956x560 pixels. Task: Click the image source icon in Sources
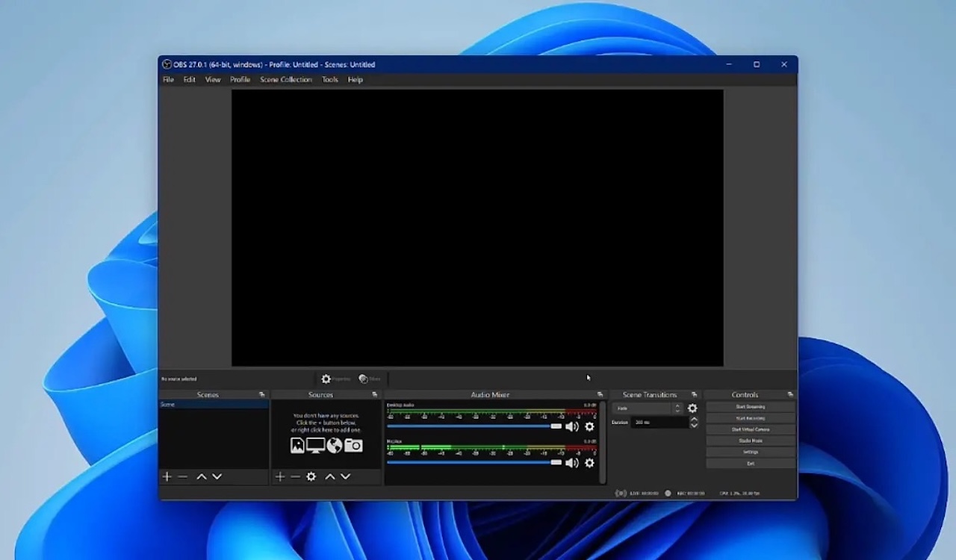click(297, 446)
